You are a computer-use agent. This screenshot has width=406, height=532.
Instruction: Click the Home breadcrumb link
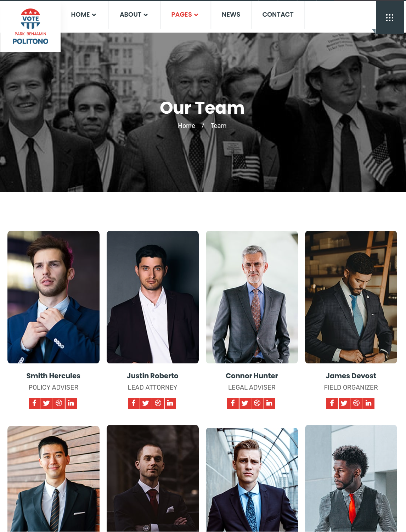(186, 126)
